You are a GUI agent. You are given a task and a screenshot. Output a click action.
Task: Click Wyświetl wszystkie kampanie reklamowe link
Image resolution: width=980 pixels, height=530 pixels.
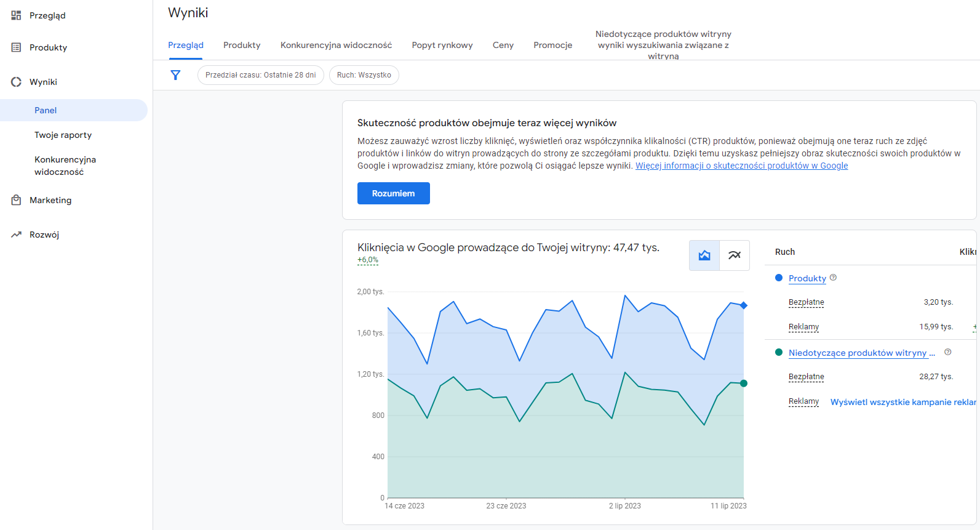coord(903,402)
